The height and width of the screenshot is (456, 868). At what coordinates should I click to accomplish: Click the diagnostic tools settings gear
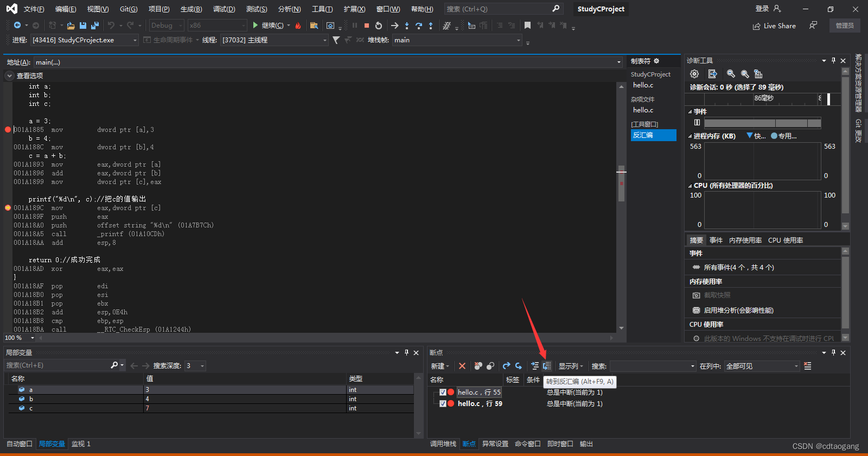pos(694,74)
